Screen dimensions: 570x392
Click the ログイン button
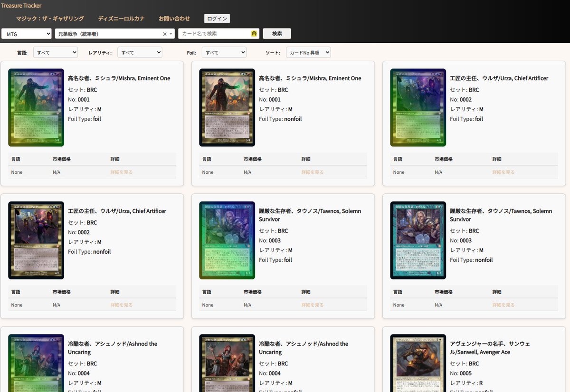coord(217,19)
